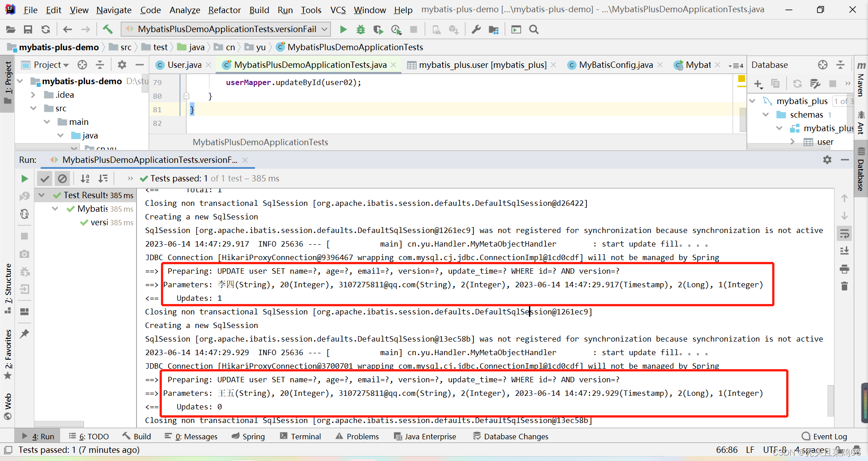Click the yellow inspection indicator in editor
Viewport: 868px width, 461px height.
[x=741, y=79]
